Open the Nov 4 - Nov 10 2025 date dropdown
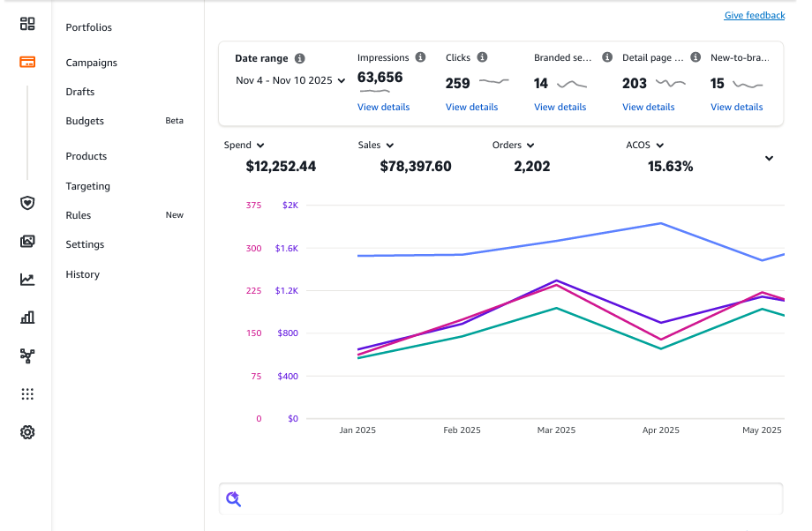 coord(290,80)
